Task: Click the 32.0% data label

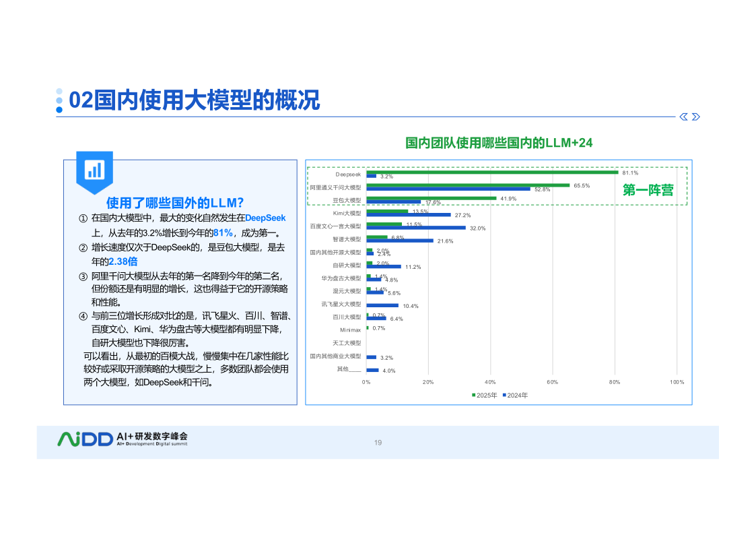Action: pos(478,228)
